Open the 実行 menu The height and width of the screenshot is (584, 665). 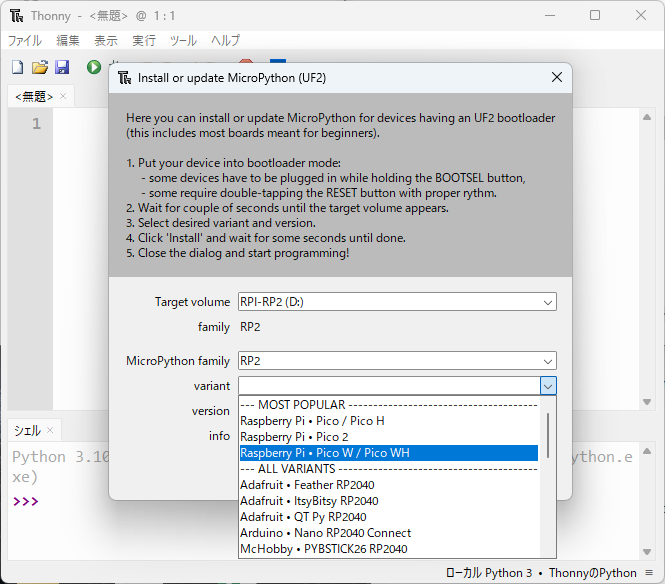(144, 41)
